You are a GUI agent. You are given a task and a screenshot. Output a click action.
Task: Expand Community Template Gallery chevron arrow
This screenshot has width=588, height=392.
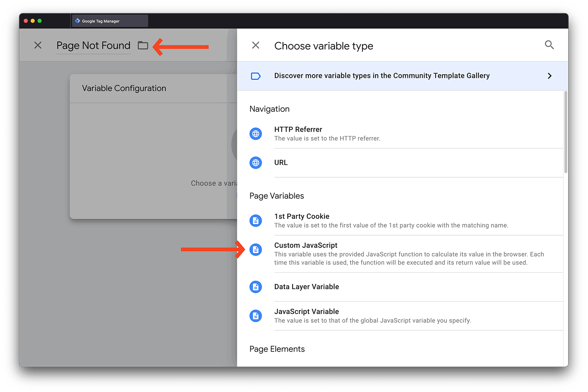[549, 76]
